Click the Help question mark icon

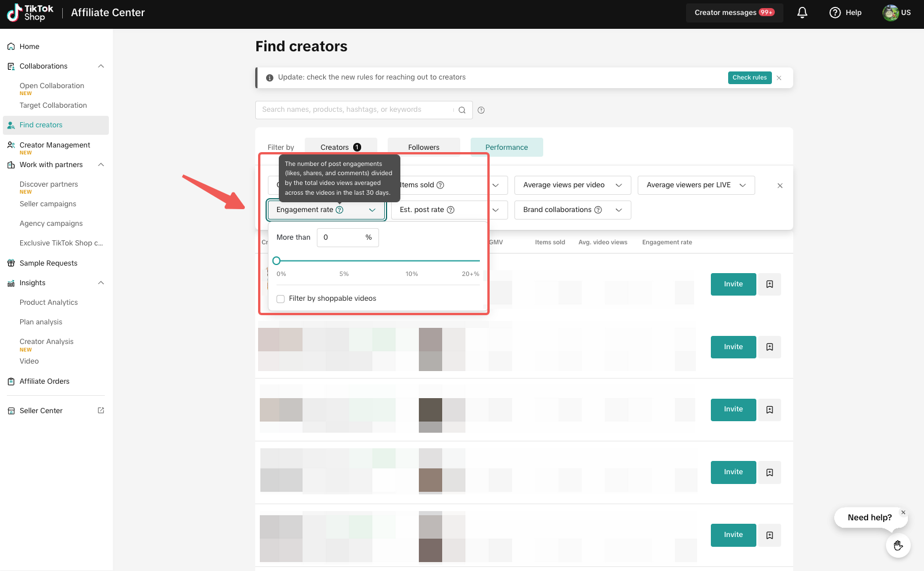(835, 13)
